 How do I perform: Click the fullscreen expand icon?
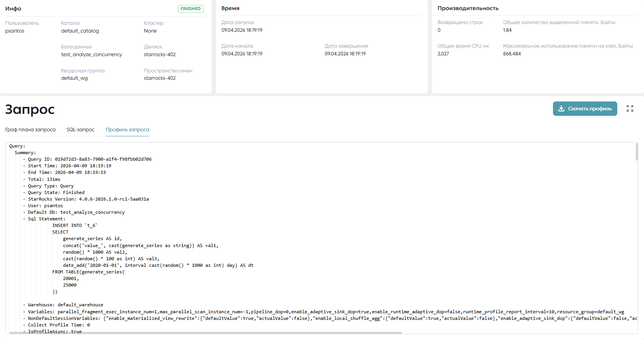pos(630,109)
